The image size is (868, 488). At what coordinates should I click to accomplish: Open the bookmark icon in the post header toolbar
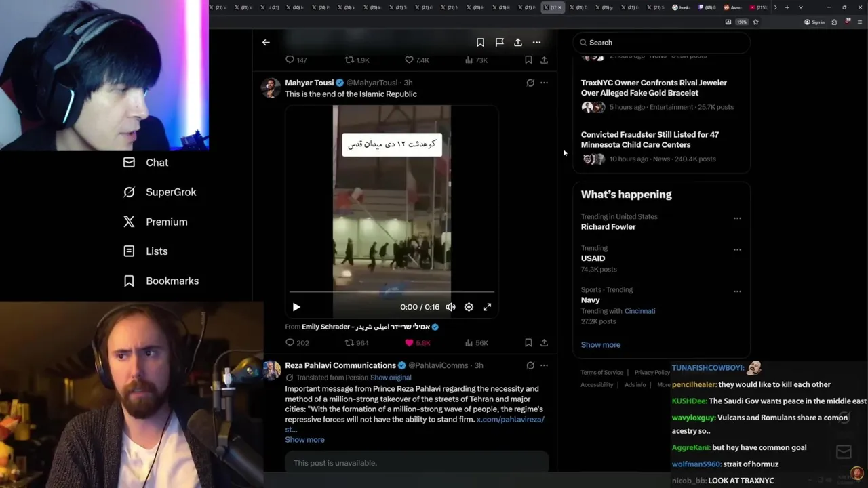coord(480,42)
